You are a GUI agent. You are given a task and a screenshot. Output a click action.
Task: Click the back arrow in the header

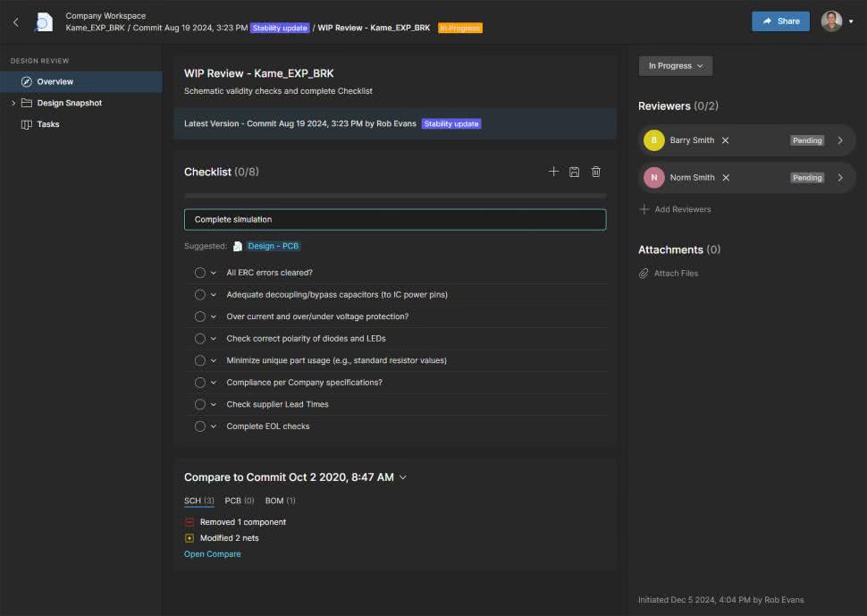[15, 22]
